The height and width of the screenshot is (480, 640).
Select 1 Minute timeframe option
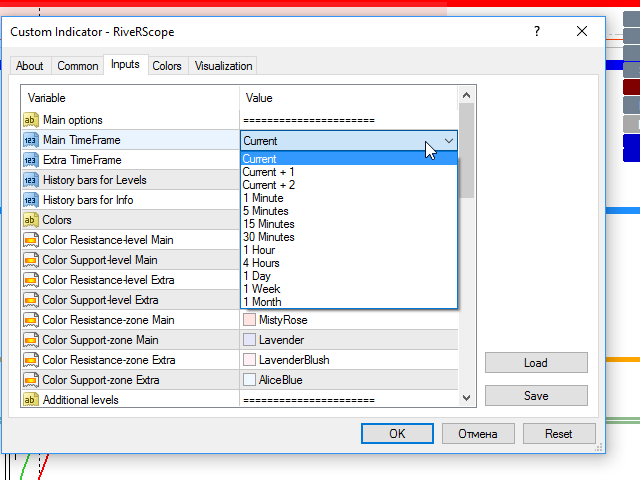click(x=349, y=198)
